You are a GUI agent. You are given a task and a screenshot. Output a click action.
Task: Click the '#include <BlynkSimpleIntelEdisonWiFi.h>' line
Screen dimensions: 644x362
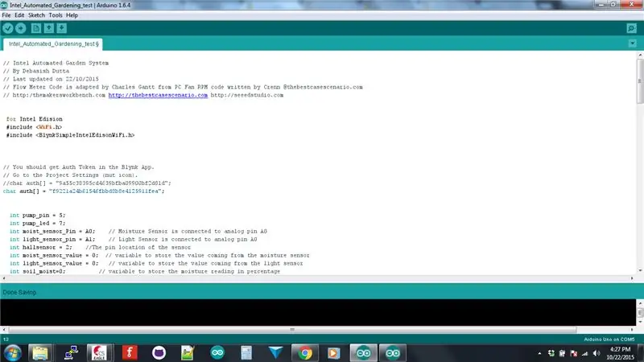click(70, 135)
